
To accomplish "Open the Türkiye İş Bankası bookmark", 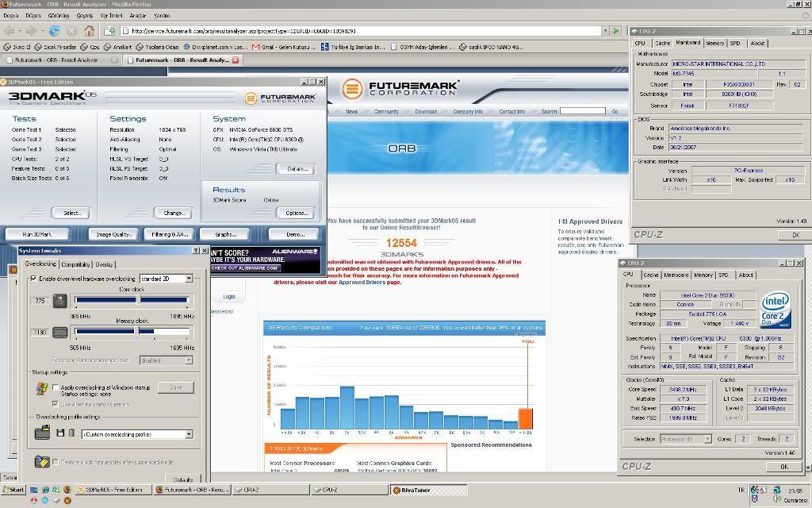I will pyautogui.click(x=353, y=47).
